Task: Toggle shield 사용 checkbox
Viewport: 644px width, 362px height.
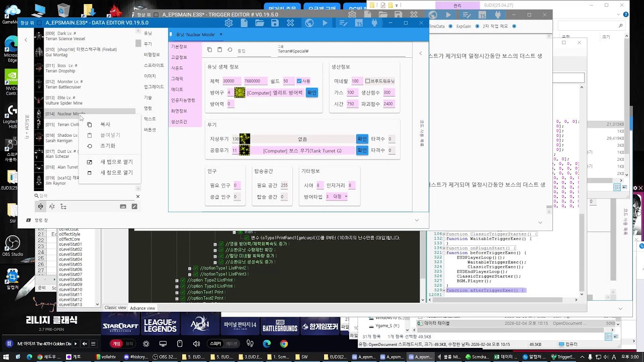Action: 299,81
